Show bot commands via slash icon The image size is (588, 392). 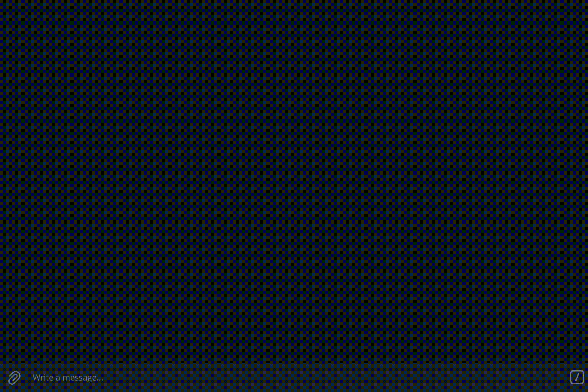click(577, 377)
